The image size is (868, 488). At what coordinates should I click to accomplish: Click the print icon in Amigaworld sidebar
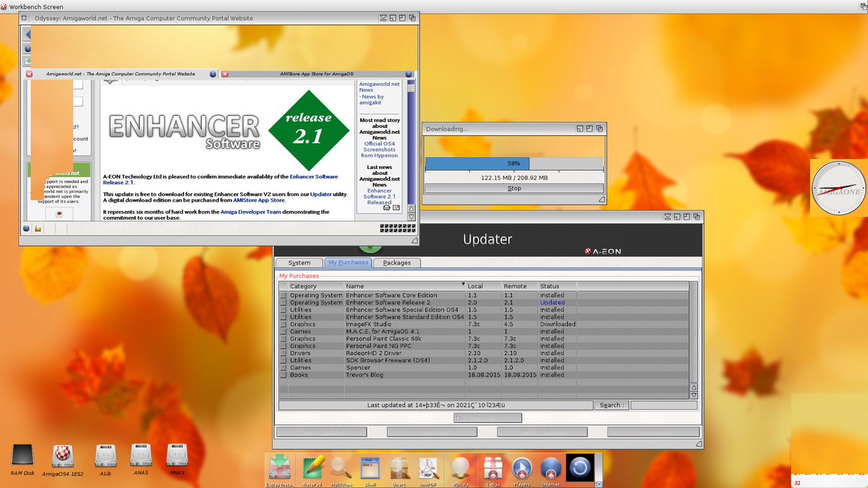click(x=387, y=207)
